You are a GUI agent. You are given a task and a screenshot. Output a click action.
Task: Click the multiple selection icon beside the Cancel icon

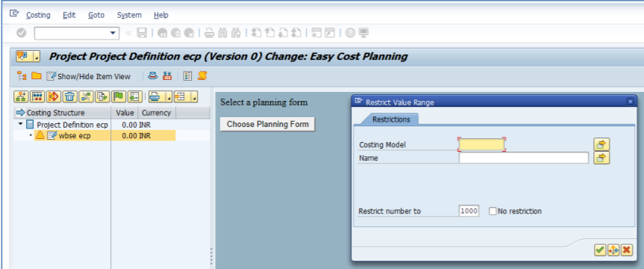613,250
